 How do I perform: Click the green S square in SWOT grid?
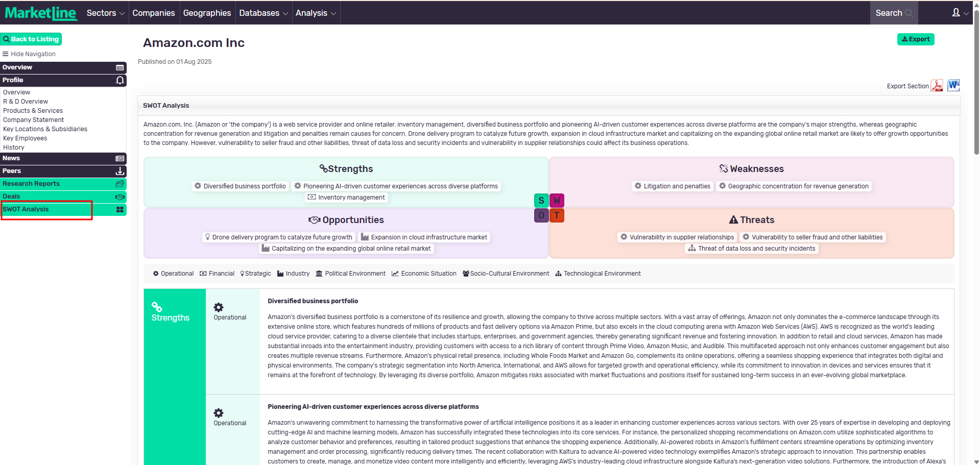click(541, 201)
